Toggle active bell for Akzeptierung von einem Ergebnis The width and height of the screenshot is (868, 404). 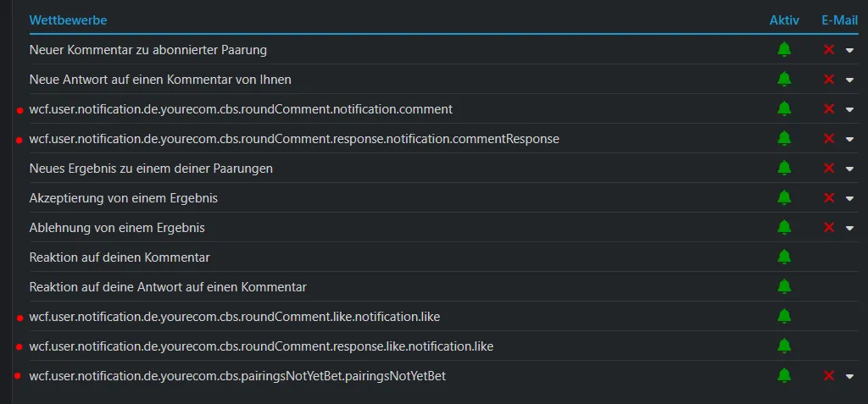pos(784,198)
